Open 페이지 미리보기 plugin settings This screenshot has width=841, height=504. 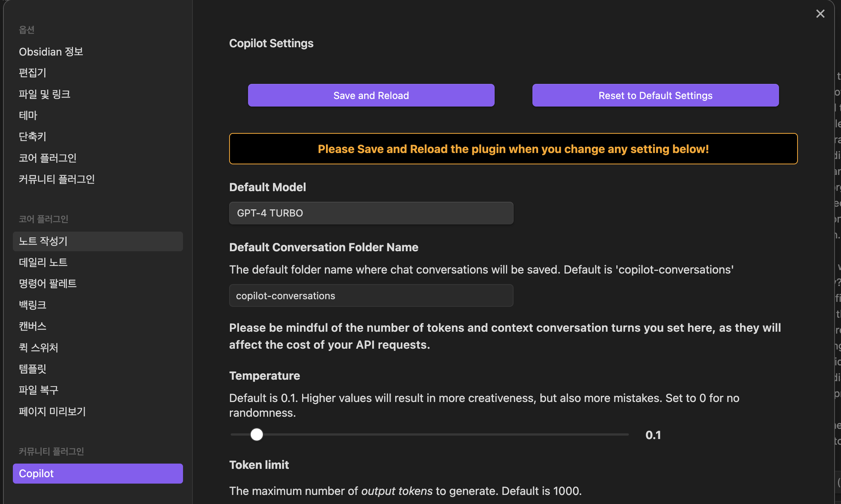pos(52,411)
